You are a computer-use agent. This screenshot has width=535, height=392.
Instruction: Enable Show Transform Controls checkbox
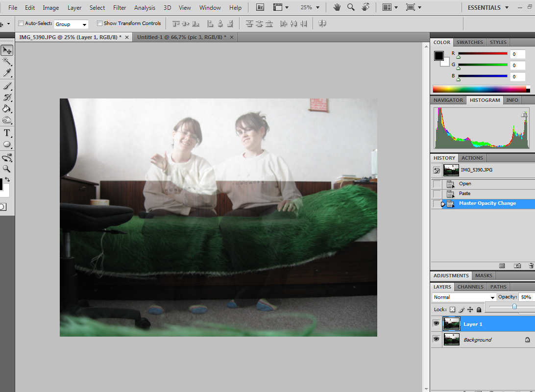click(99, 23)
